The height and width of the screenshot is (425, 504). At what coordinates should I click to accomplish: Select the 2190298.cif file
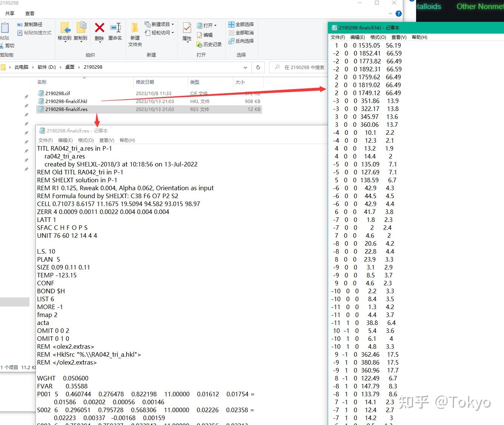pyautogui.click(x=57, y=93)
